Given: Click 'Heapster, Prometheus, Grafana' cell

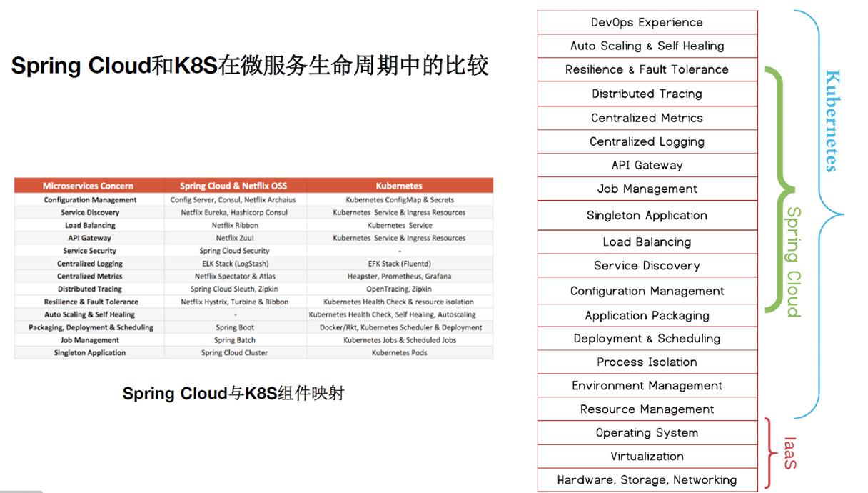Looking at the screenshot, I should [x=400, y=277].
